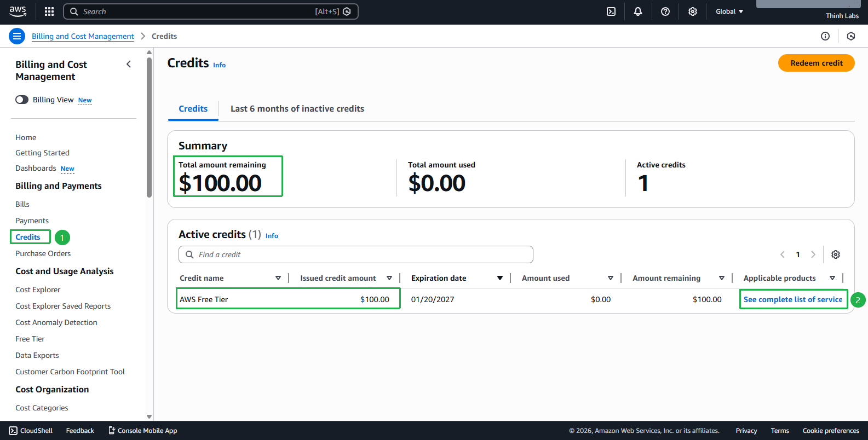Click Amazon Q icon inside search bar

point(347,11)
